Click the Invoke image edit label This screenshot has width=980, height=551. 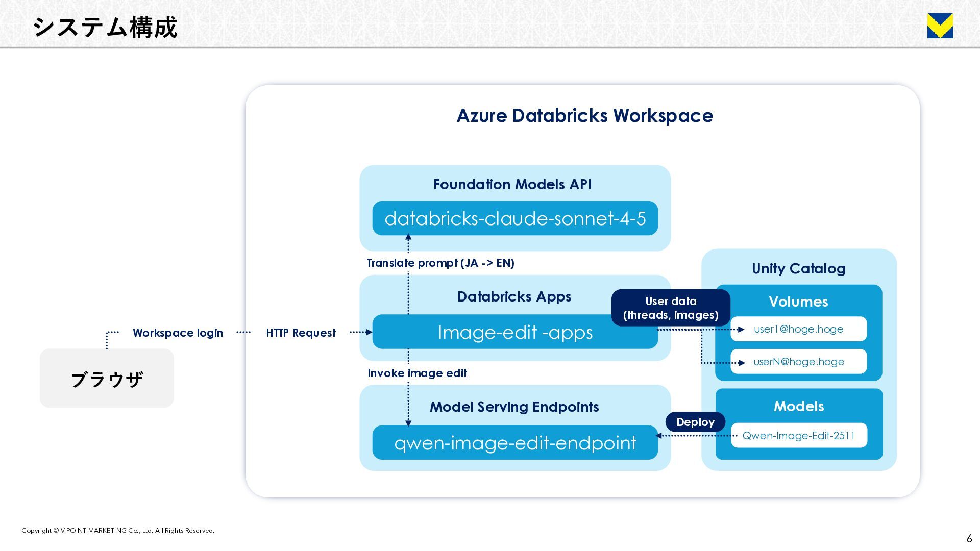tap(417, 373)
